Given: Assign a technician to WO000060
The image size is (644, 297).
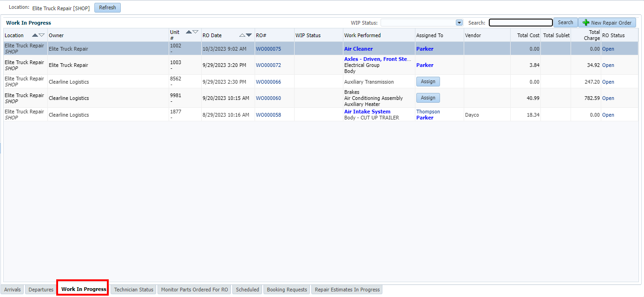Looking at the screenshot, I should click(x=428, y=98).
